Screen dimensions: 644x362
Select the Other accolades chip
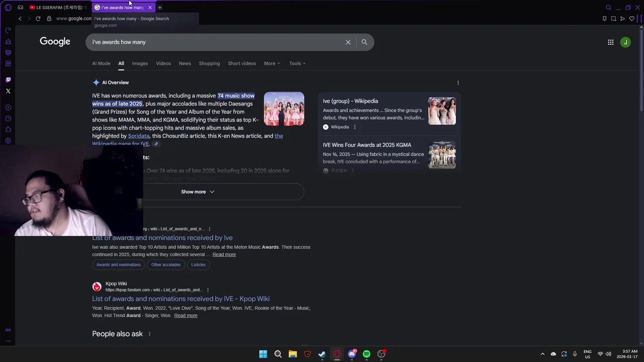tap(166, 264)
